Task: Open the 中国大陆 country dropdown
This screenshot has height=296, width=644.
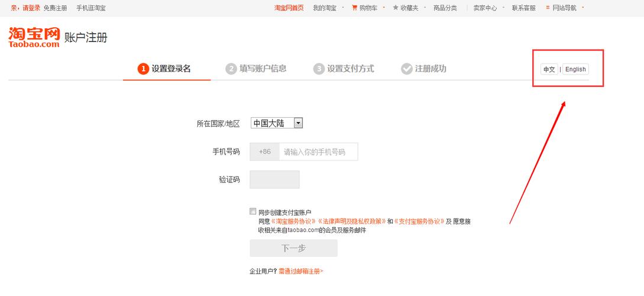Action: [276, 123]
